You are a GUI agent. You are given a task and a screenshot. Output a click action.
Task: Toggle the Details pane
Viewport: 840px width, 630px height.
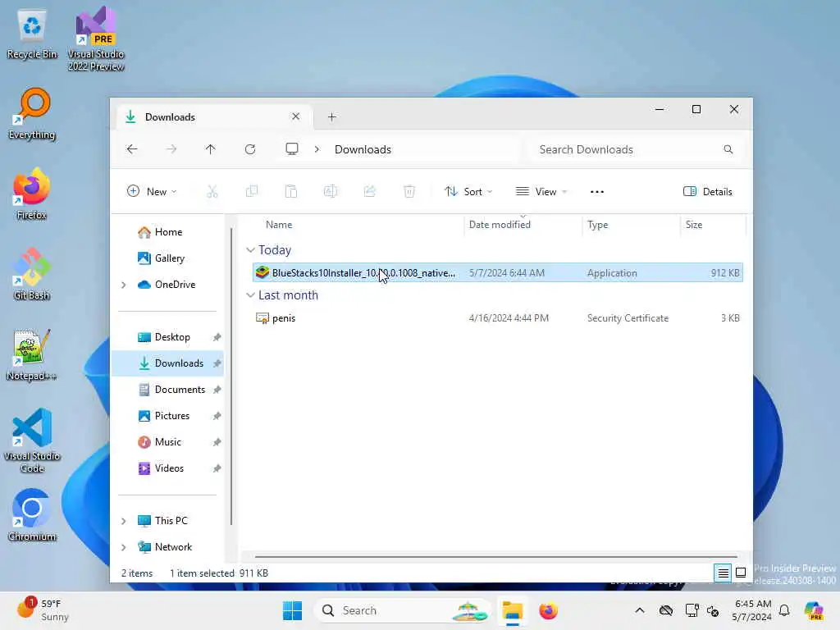pos(708,191)
